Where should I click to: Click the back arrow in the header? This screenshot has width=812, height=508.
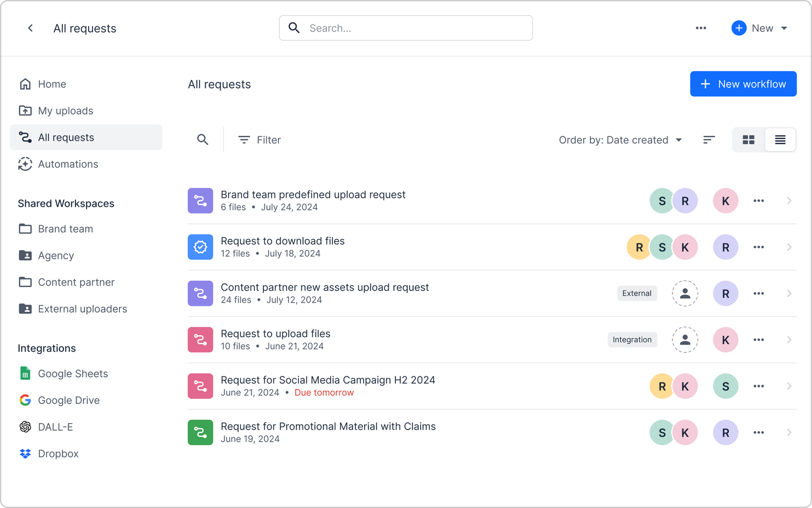coord(31,28)
